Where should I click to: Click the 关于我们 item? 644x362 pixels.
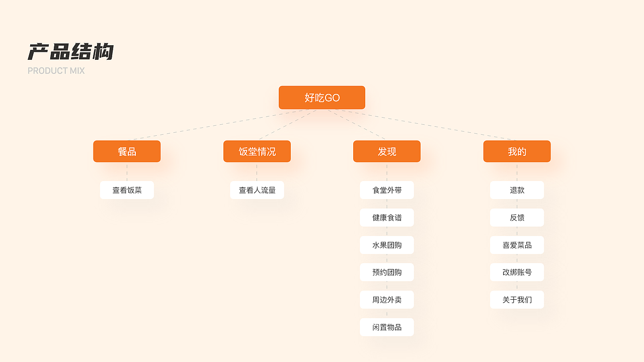517,300
